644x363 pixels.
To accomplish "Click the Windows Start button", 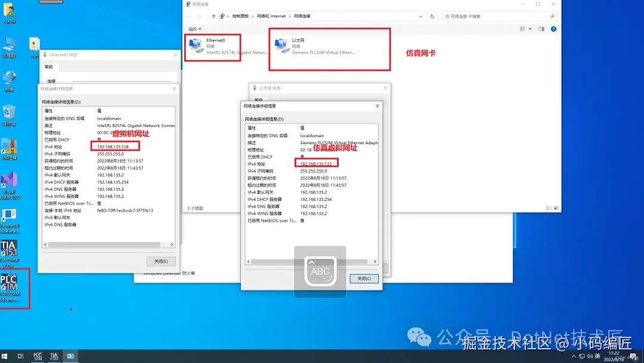I will tap(5, 356).
